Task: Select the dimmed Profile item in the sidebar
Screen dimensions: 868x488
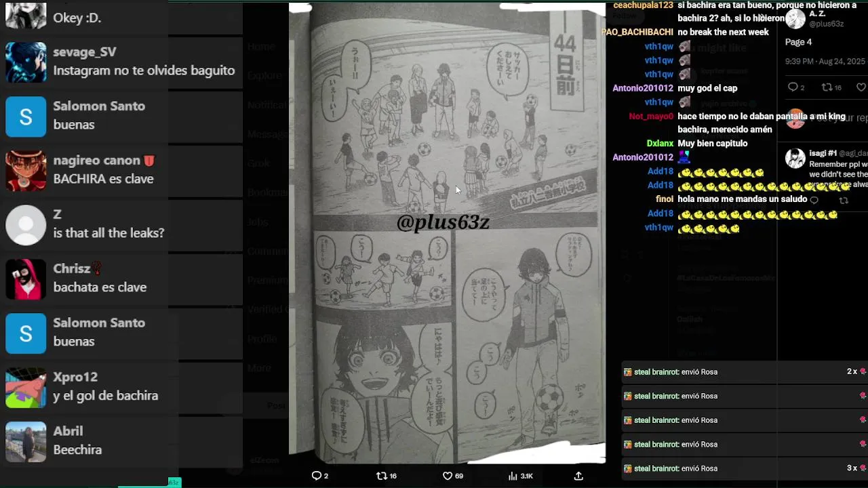Action: point(262,339)
